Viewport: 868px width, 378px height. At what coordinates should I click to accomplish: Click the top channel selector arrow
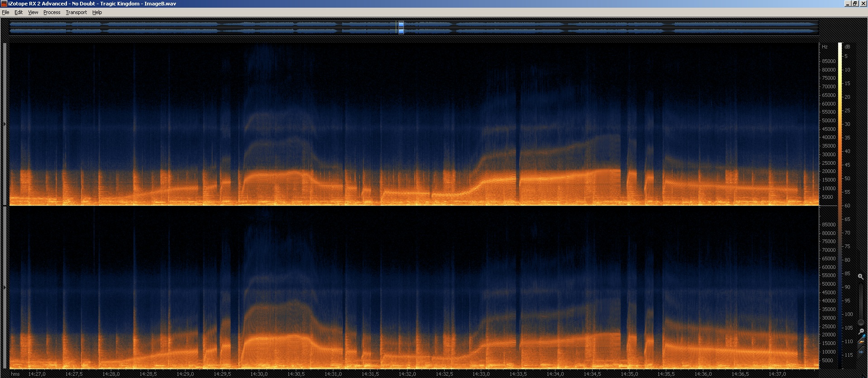pos(5,124)
